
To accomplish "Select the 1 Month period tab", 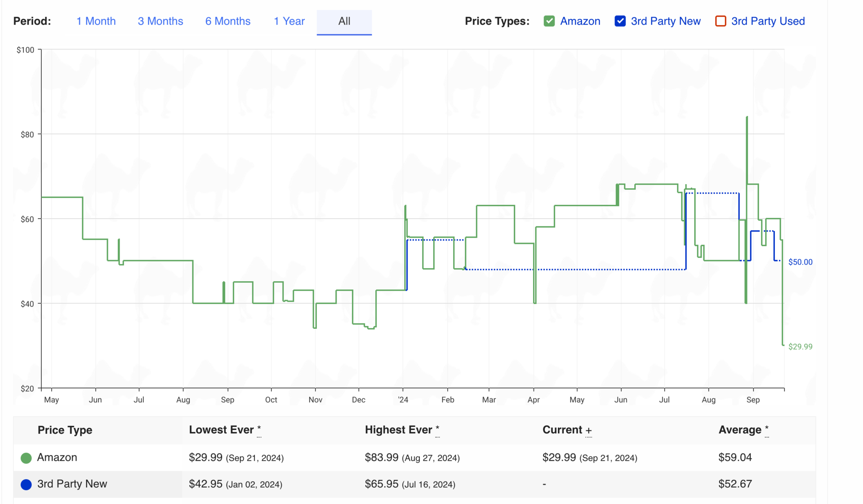I will click(96, 21).
